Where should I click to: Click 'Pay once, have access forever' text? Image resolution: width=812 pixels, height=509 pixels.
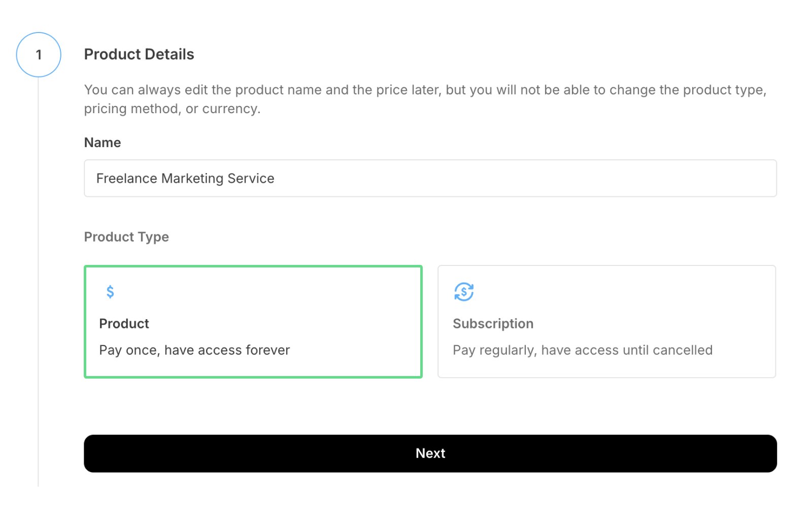click(x=194, y=350)
